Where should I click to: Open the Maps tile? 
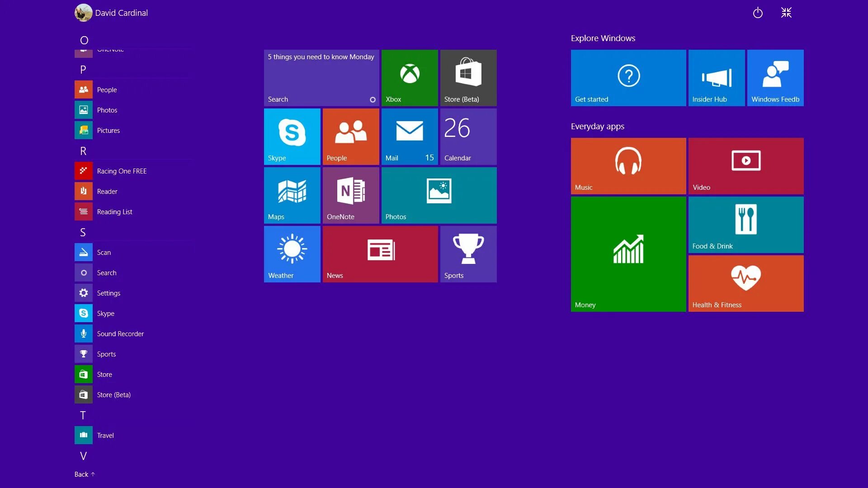[x=292, y=195]
